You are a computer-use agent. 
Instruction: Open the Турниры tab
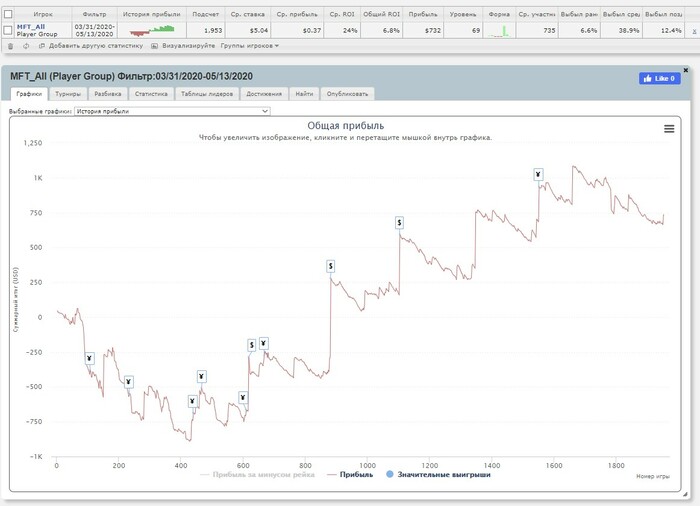tap(68, 94)
